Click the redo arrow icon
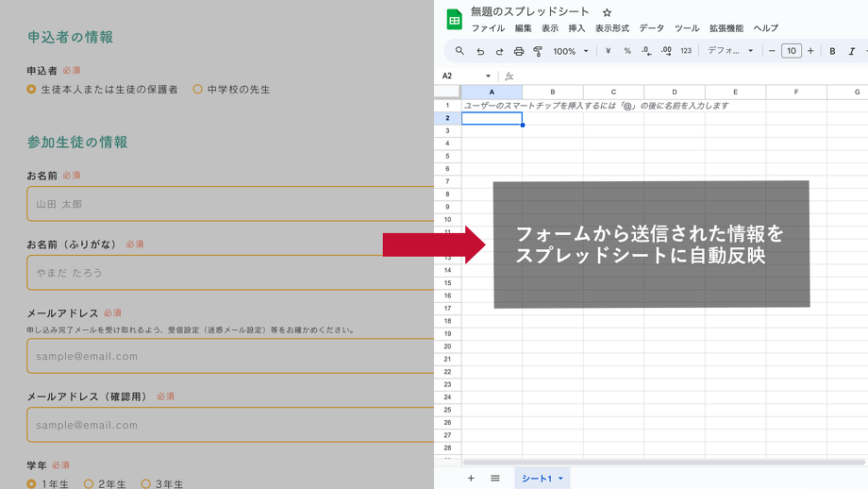 [499, 51]
